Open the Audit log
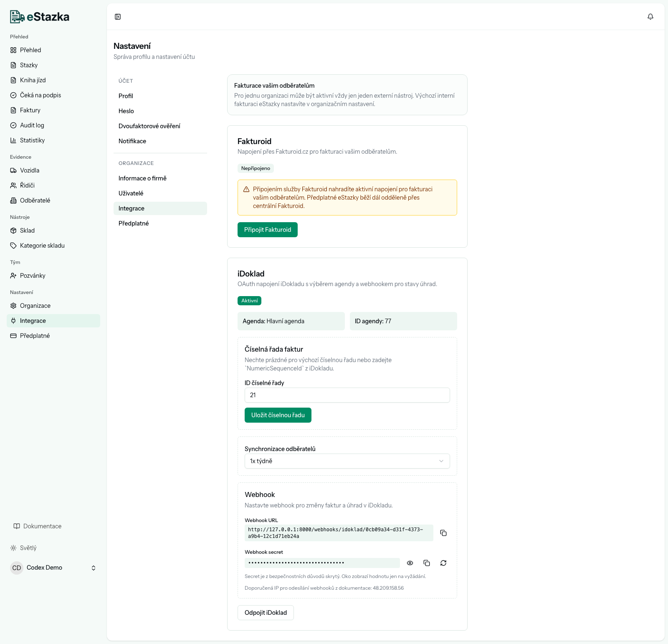 53,125
